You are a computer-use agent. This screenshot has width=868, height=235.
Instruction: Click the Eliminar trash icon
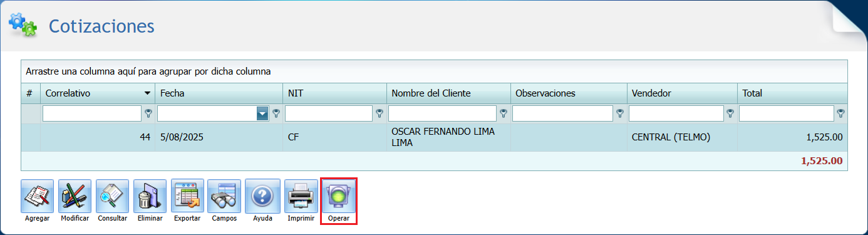(150, 196)
